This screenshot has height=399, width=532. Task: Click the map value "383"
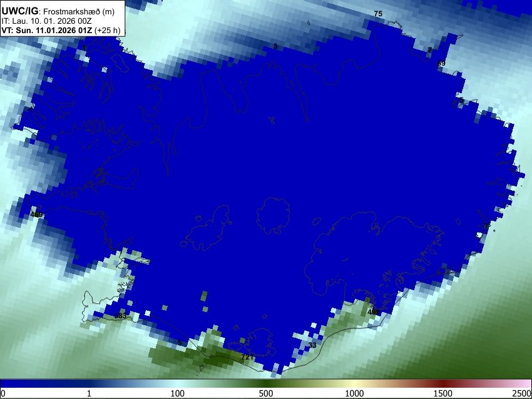click(120, 316)
